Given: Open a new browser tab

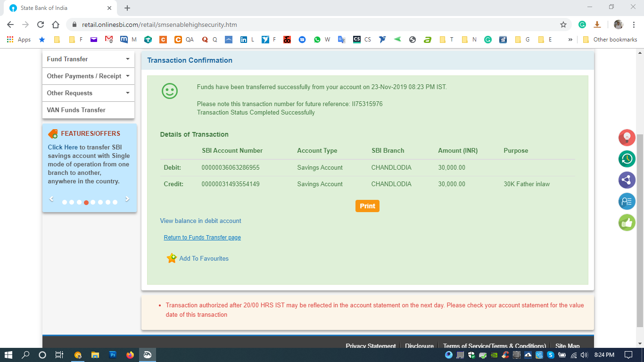Looking at the screenshot, I should pyautogui.click(x=127, y=8).
